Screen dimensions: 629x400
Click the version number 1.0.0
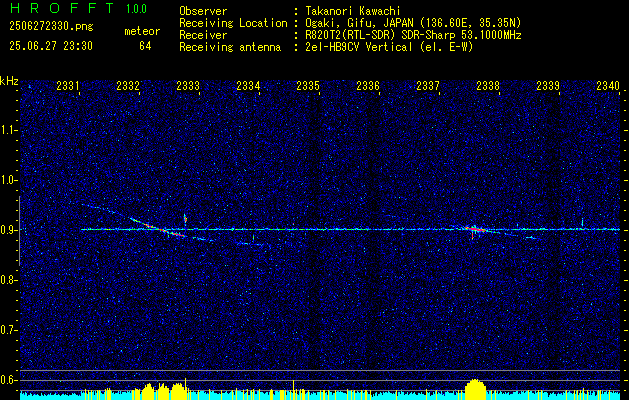(x=136, y=9)
